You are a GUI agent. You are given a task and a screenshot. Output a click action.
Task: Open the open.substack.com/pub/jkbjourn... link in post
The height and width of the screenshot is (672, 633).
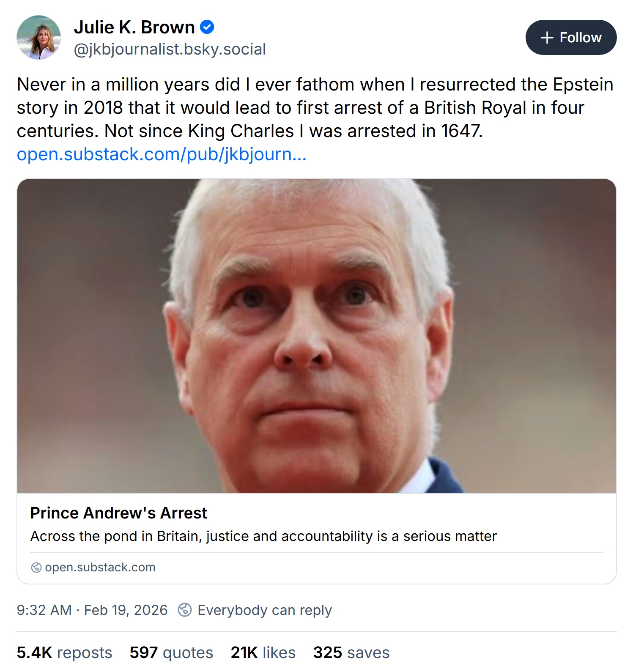tap(161, 154)
